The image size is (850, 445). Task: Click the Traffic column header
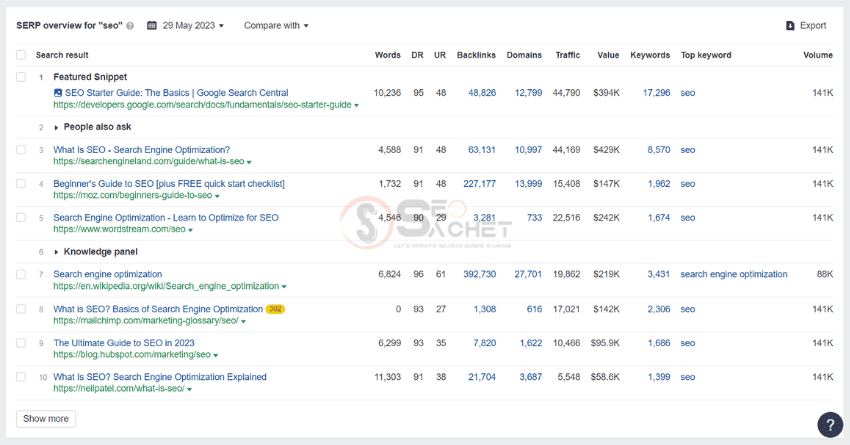coord(568,55)
